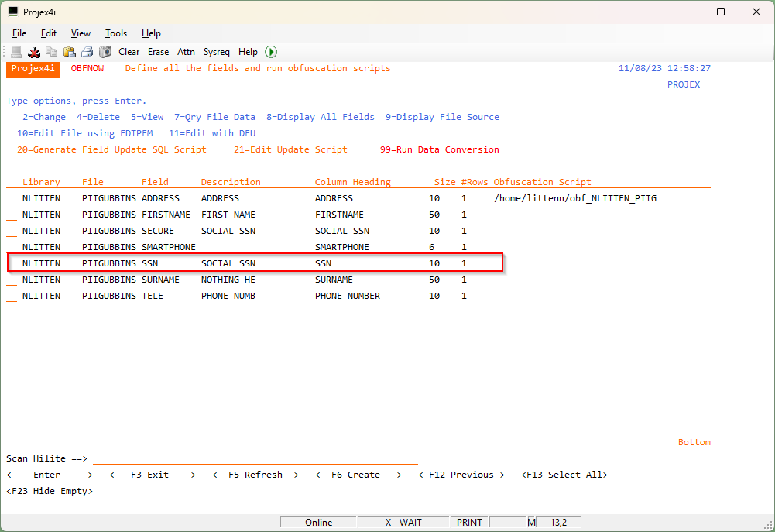
Task: Click the NOTHING HE description cell
Action: click(x=228, y=280)
